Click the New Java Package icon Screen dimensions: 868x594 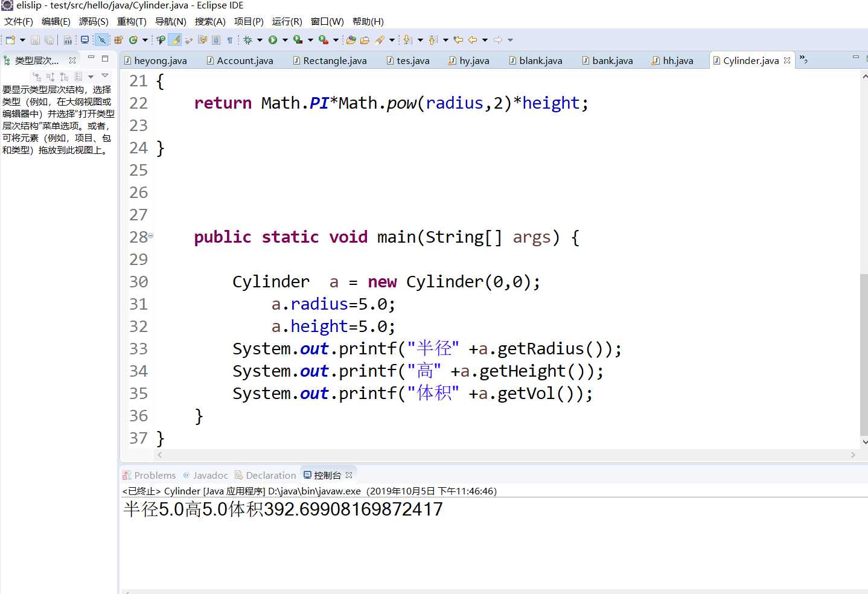coord(118,40)
